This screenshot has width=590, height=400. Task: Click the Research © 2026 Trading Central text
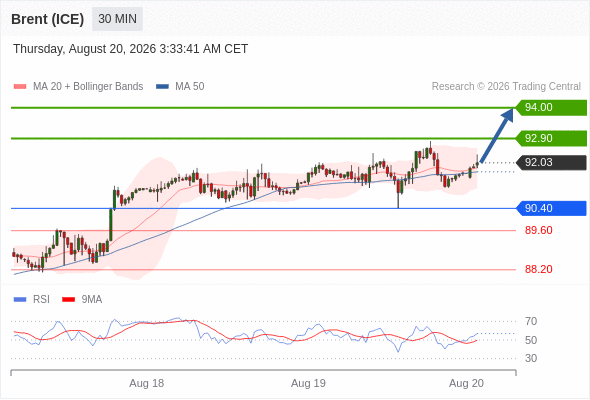[506, 87]
